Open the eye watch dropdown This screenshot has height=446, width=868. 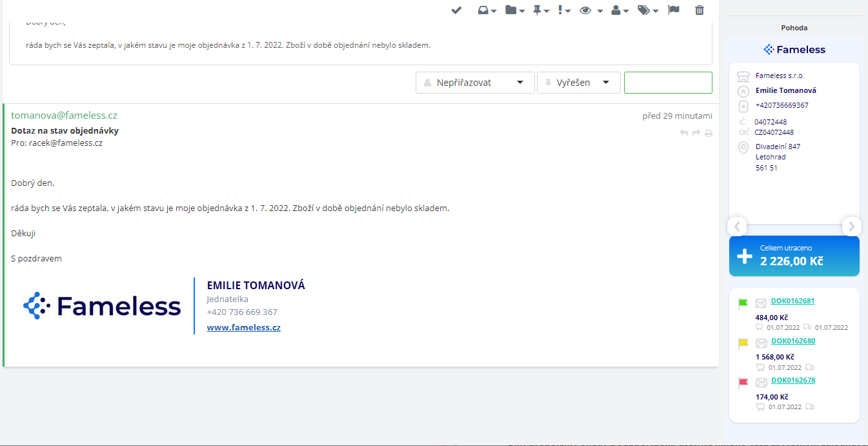coord(590,10)
